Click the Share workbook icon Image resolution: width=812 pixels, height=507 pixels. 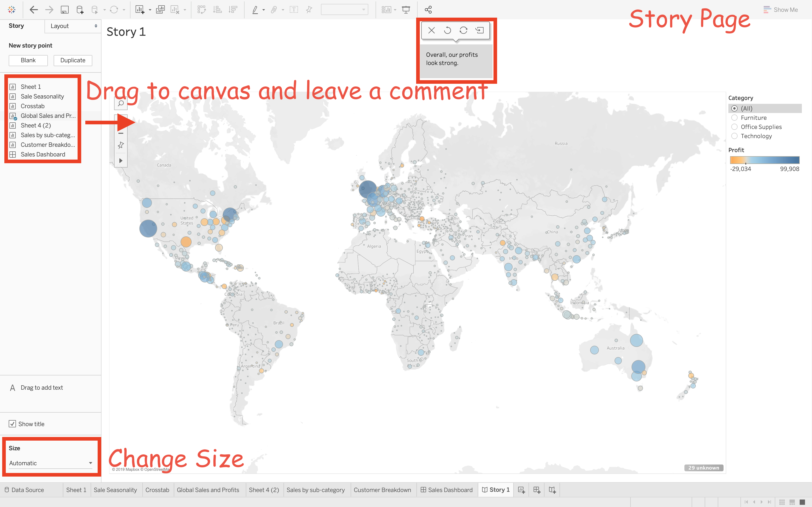click(x=428, y=10)
